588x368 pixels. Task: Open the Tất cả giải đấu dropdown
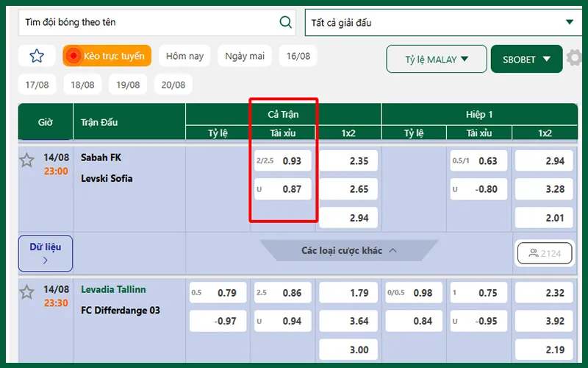click(x=444, y=23)
